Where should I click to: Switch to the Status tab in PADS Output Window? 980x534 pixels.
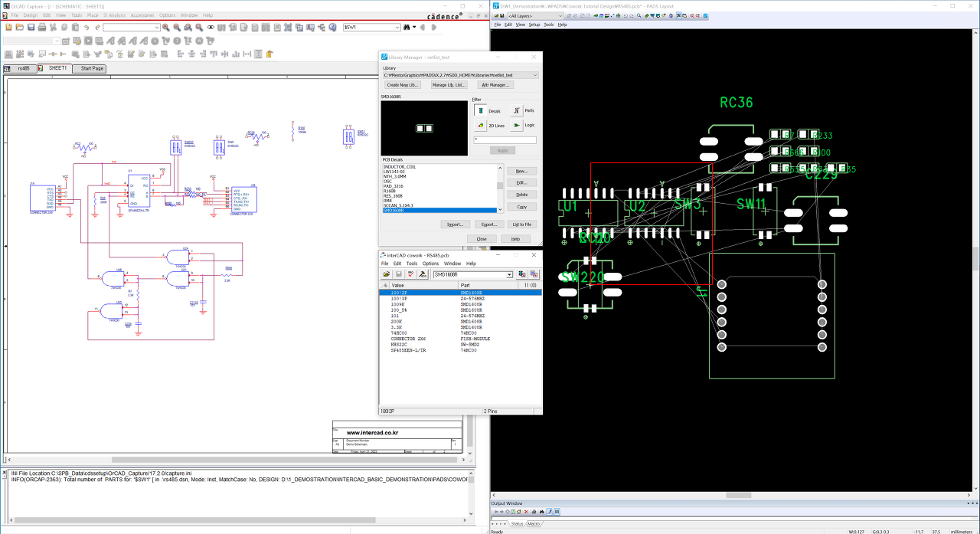(517, 524)
